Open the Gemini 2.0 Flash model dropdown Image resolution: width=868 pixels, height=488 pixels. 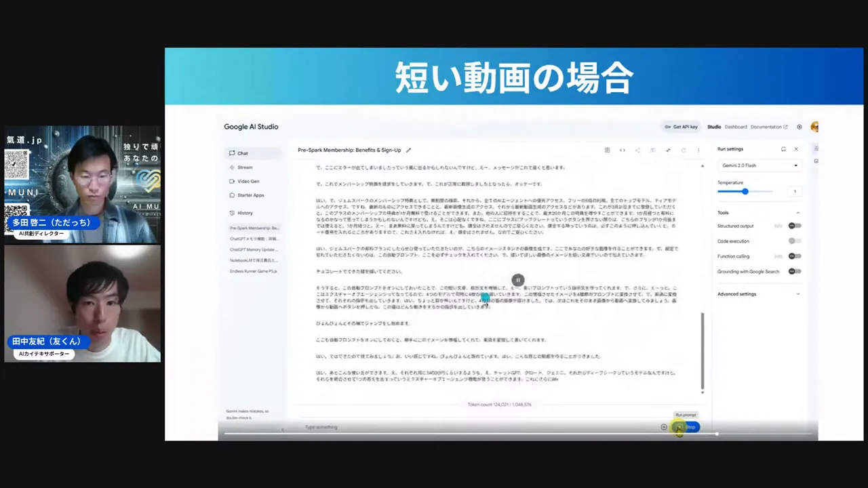pos(757,165)
